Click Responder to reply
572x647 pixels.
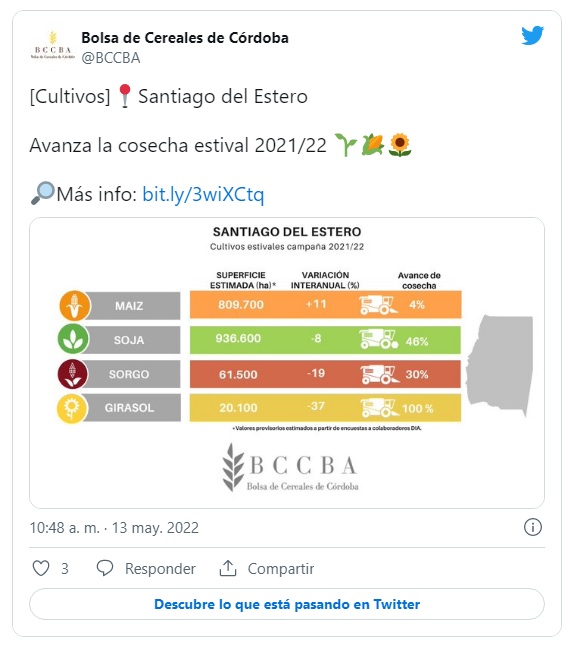[160, 569]
